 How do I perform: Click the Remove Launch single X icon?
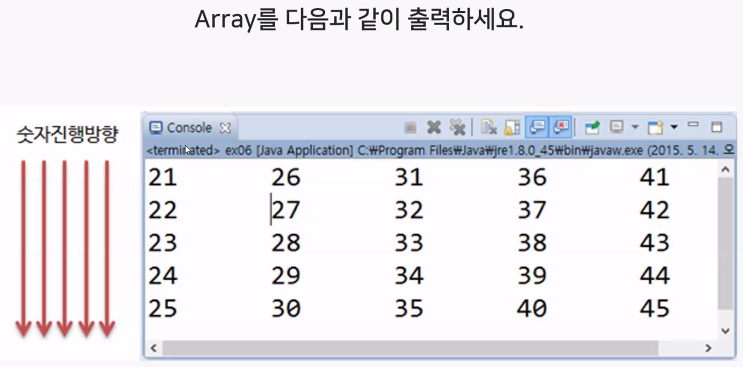pos(434,127)
